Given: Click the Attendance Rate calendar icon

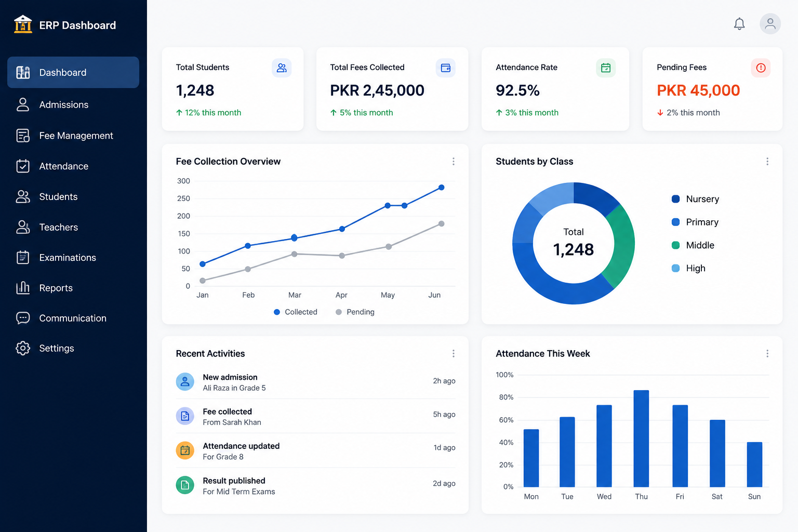Looking at the screenshot, I should (x=606, y=68).
